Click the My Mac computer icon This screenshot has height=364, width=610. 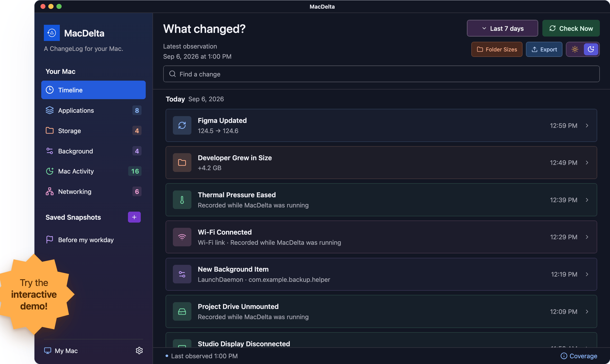click(48, 350)
